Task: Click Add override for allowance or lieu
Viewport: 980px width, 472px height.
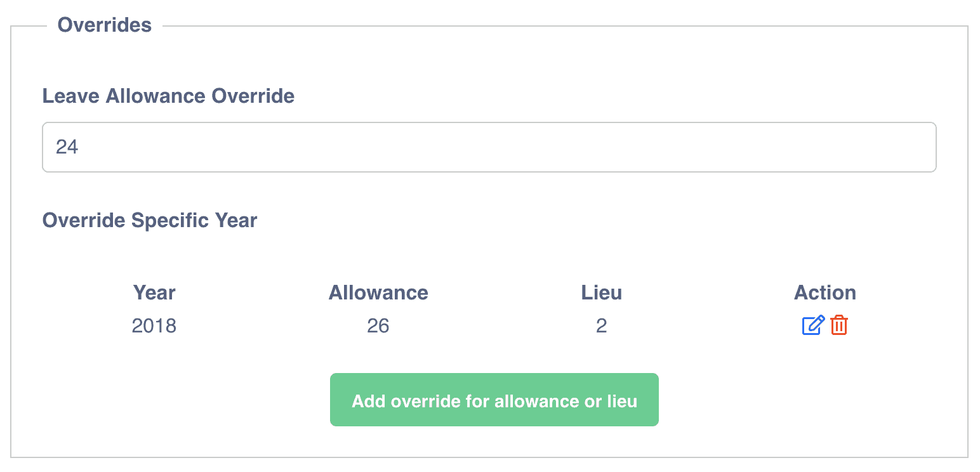Action: coord(494,400)
